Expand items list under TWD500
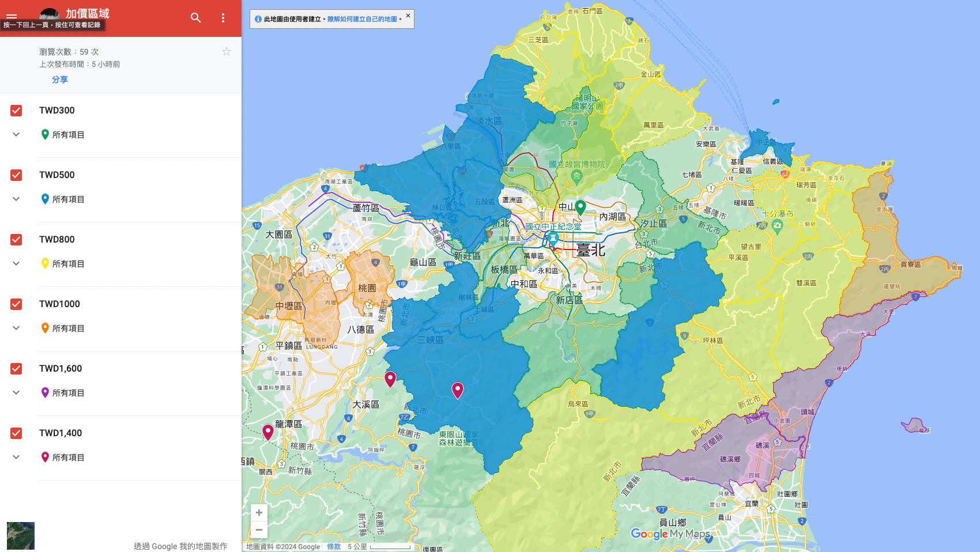Viewport: 980px width, 552px height. pos(16,199)
